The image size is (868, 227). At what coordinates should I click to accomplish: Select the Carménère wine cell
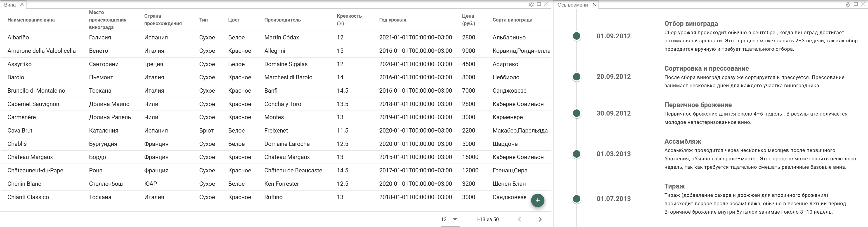point(21,117)
